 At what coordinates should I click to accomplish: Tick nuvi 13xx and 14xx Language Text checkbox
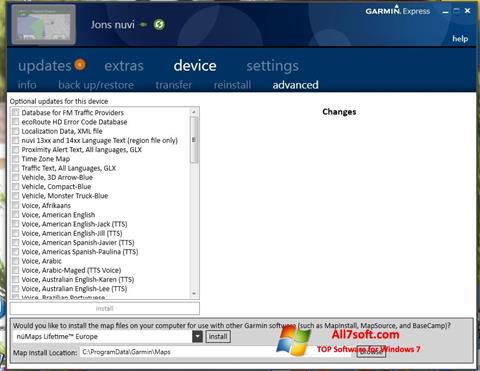16,140
